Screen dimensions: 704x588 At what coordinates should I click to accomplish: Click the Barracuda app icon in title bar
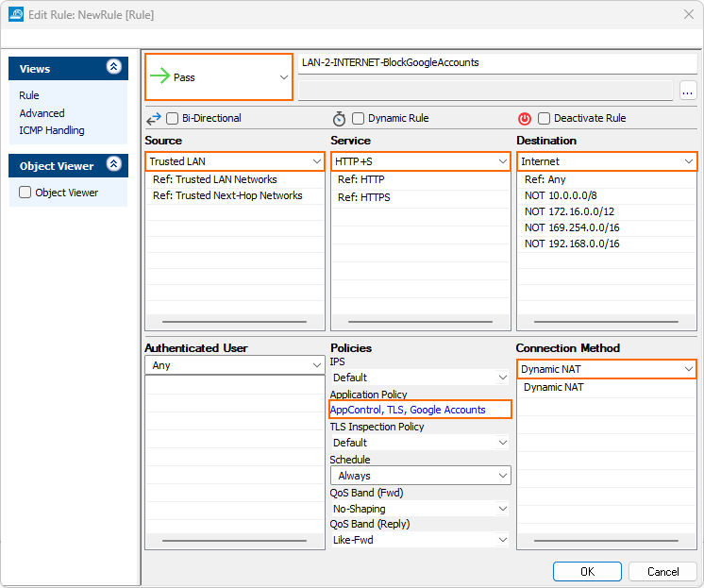point(16,14)
